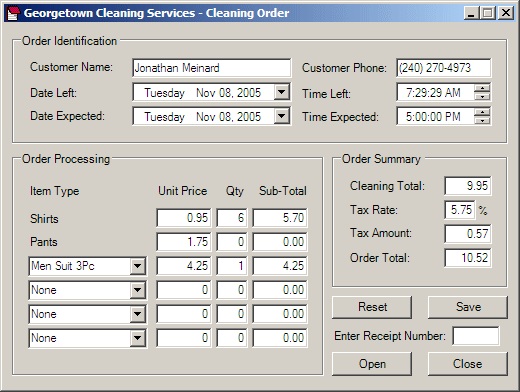Screen dimensions: 520x392
Task: Click the Pants sub-total field
Action: click(280, 242)
